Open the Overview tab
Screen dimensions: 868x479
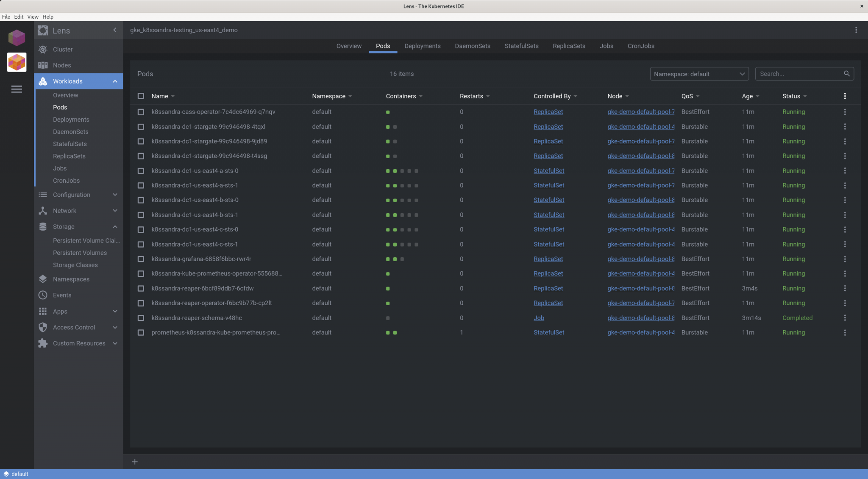pos(349,46)
